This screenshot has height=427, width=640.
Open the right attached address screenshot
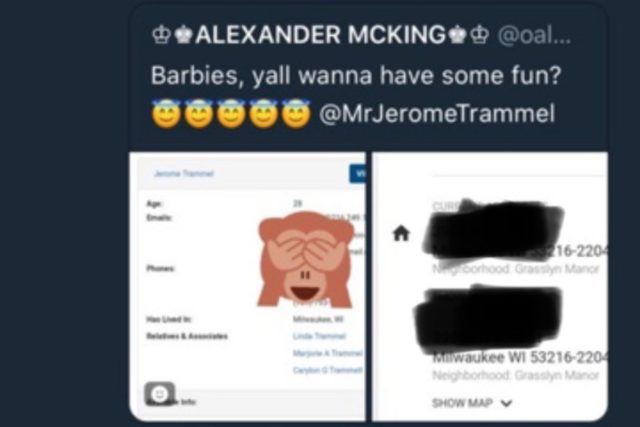490,287
